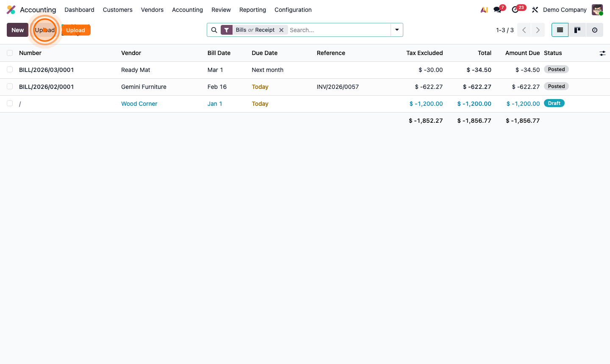This screenshot has width=610, height=364.
Task: Open the user avatar menu
Action: [597, 9]
